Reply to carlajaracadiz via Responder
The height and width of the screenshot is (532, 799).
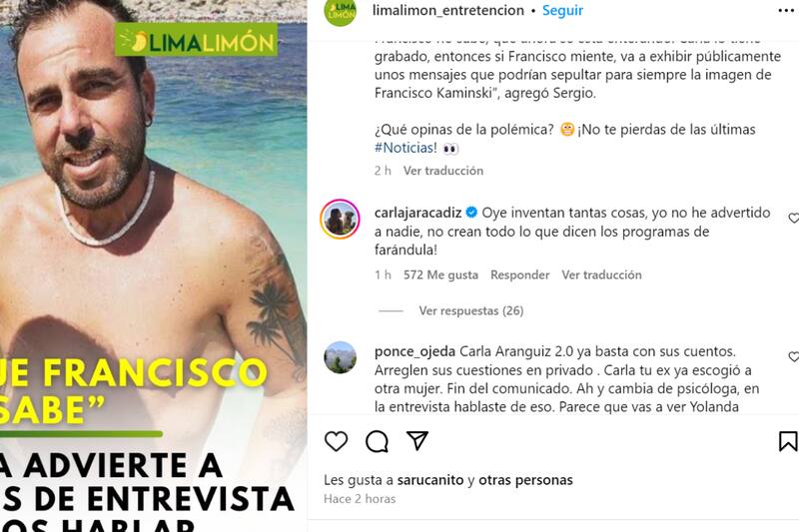[519, 274]
